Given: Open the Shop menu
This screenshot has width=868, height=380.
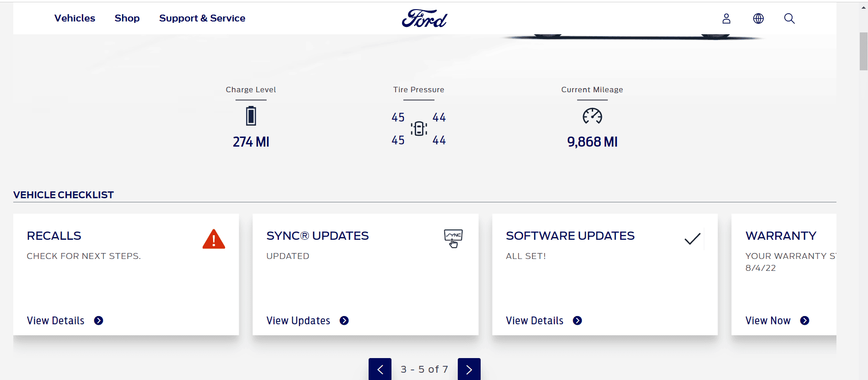Looking at the screenshot, I should [127, 18].
